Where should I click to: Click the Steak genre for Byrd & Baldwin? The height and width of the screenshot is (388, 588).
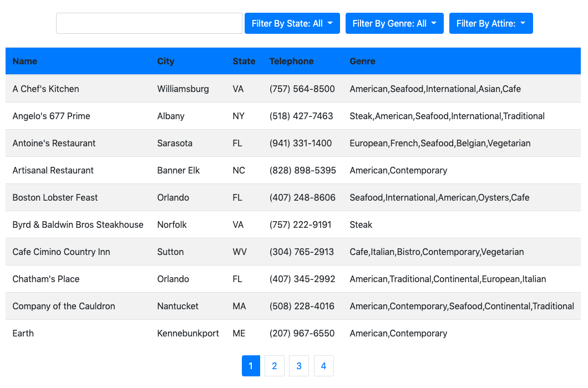point(361,224)
